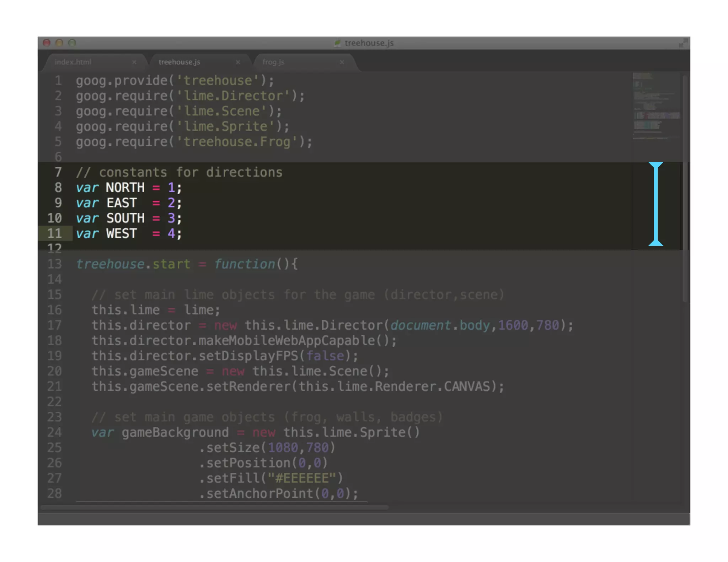Close the index.html tab
Viewport: 728px width, 562px height.
[134, 62]
